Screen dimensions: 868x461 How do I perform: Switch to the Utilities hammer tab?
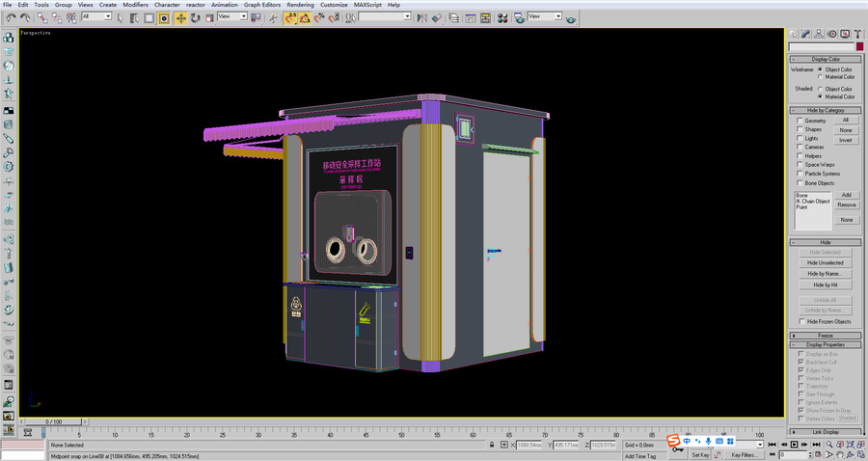pos(857,34)
